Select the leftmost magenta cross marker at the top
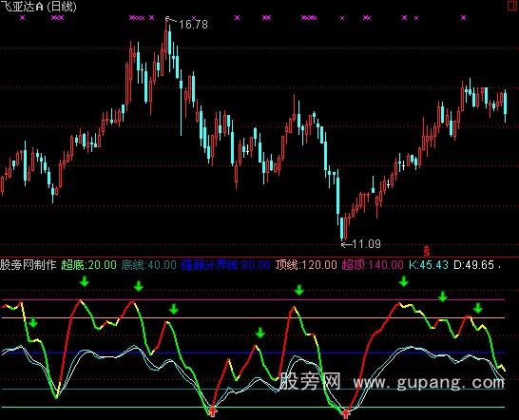519x420 pixels. [22, 17]
